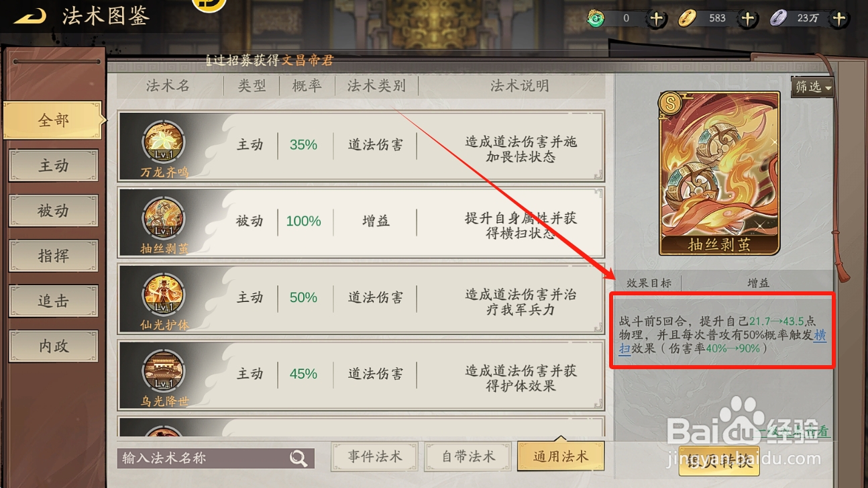Toggle the 通用法术 filter
The image size is (868, 488).
(561, 456)
